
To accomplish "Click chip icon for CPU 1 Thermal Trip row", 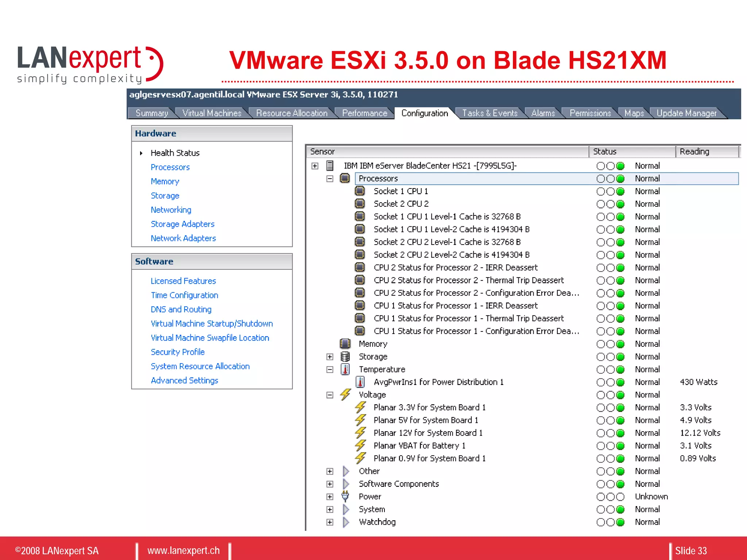I will pos(360,318).
